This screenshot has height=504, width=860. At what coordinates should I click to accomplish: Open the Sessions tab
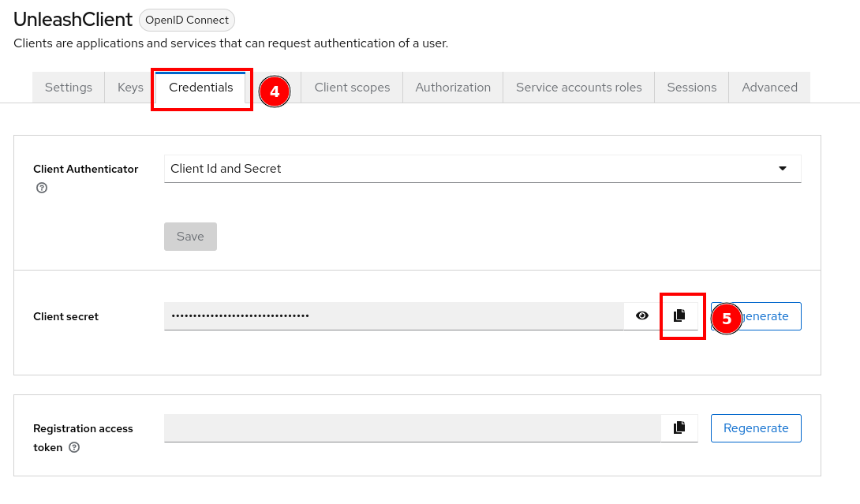[691, 87]
